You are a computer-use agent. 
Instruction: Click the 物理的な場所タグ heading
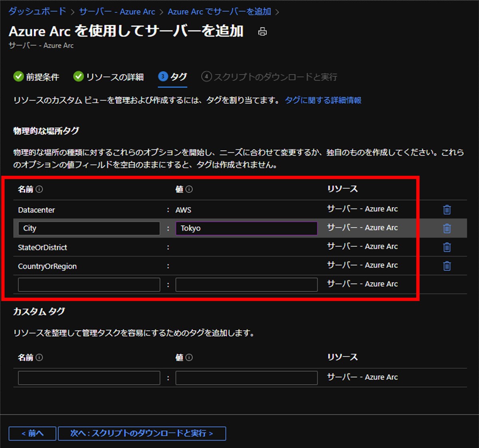(46, 131)
